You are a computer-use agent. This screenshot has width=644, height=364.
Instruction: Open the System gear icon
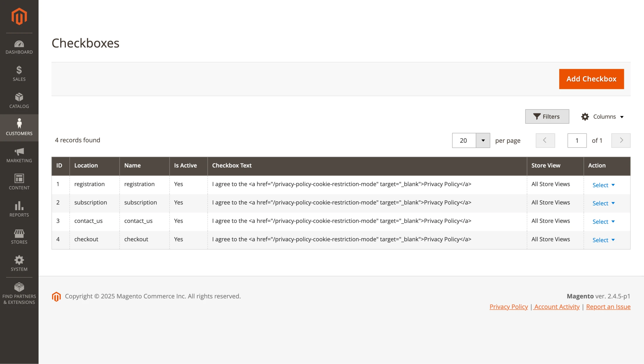pyautogui.click(x=19, y=260)
